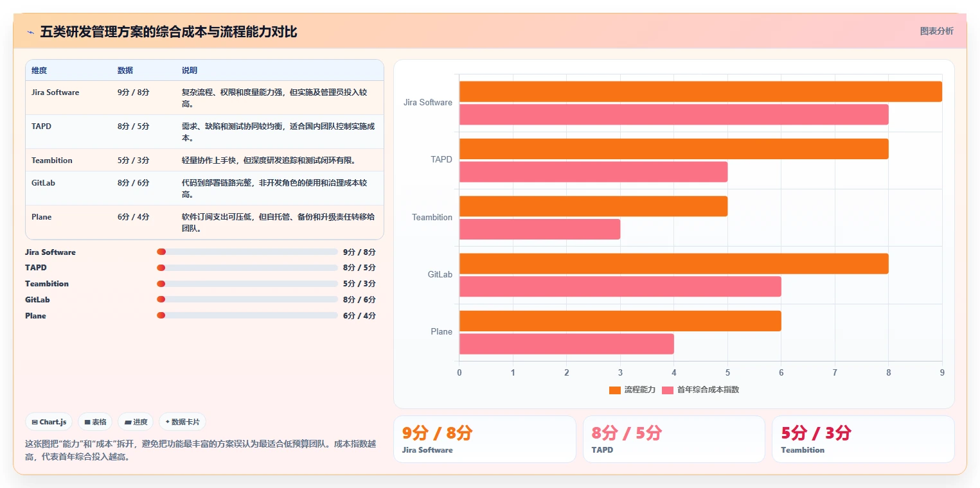Click Jira Software description starting 复杂流程

coord(275,98)
